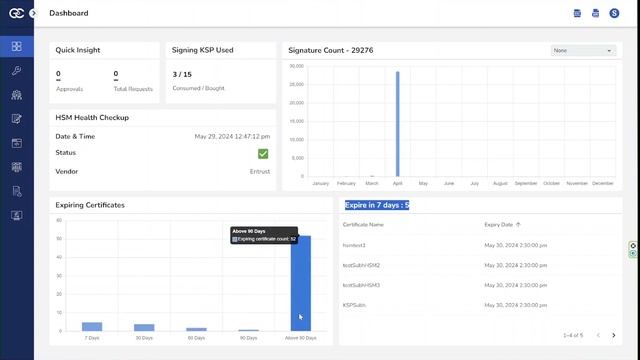Click the 7 Days bar in chart
This screenshot has height=360, width=640.
click(92, 327)
